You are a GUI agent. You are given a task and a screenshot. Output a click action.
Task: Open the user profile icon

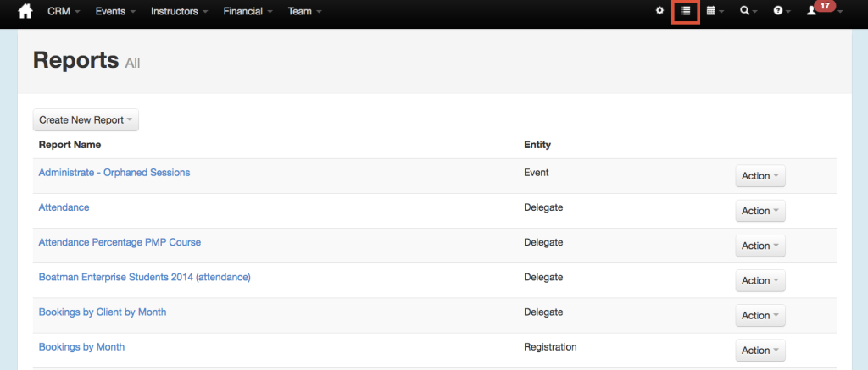tap(811, 11)
